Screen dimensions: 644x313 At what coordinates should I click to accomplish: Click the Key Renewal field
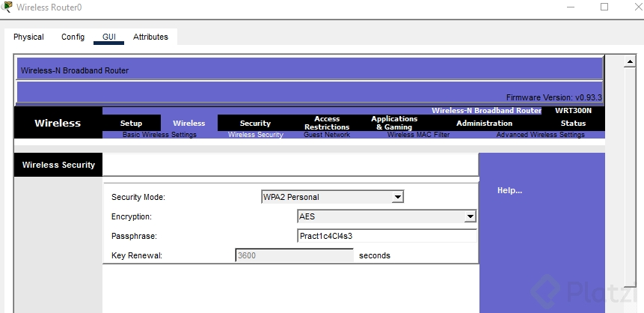click(294, 255)
